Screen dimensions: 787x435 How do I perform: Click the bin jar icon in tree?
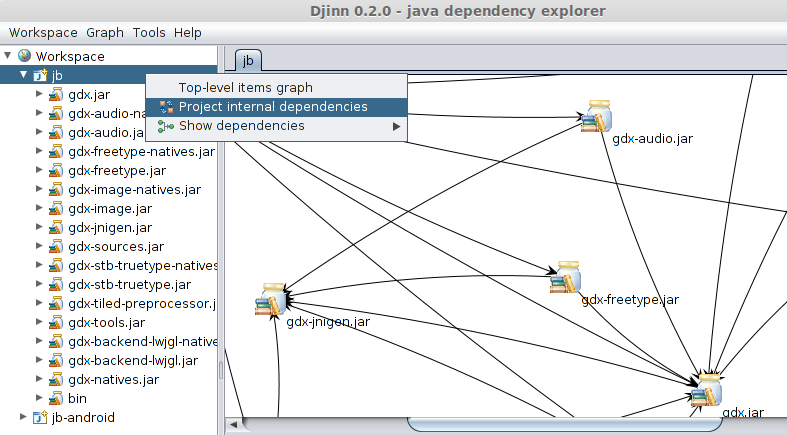56,398
